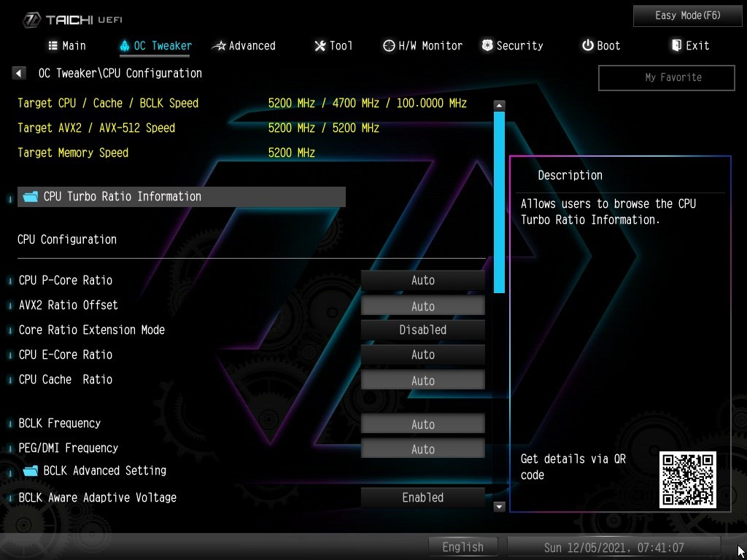Click the Boot power icon

pyautogui.click(x=588, y=46)
